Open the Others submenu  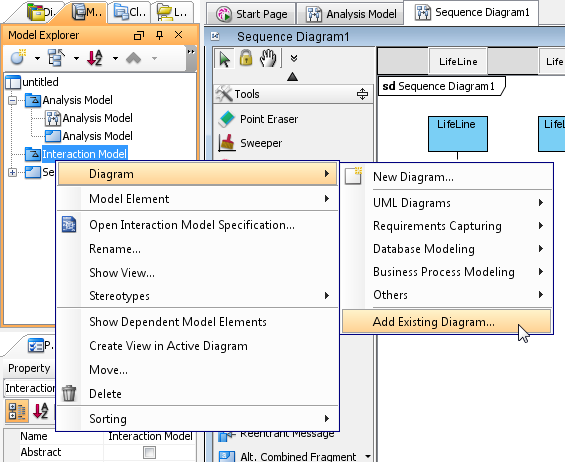point(447,295)
